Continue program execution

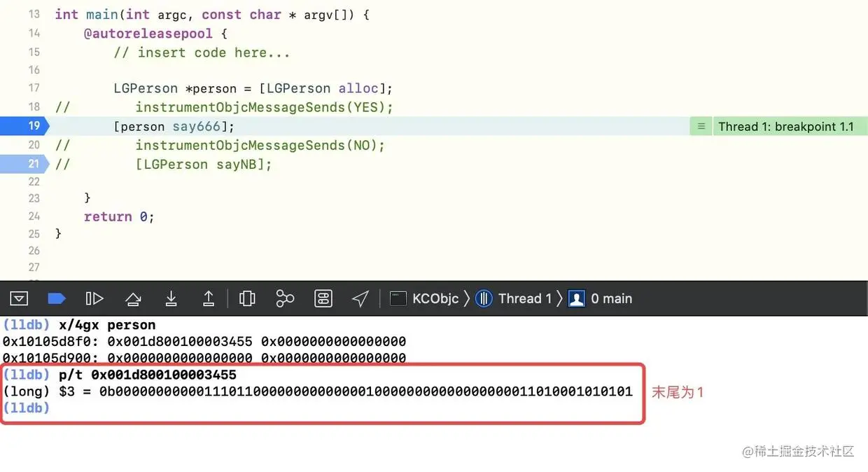click(x=94, y=298)
